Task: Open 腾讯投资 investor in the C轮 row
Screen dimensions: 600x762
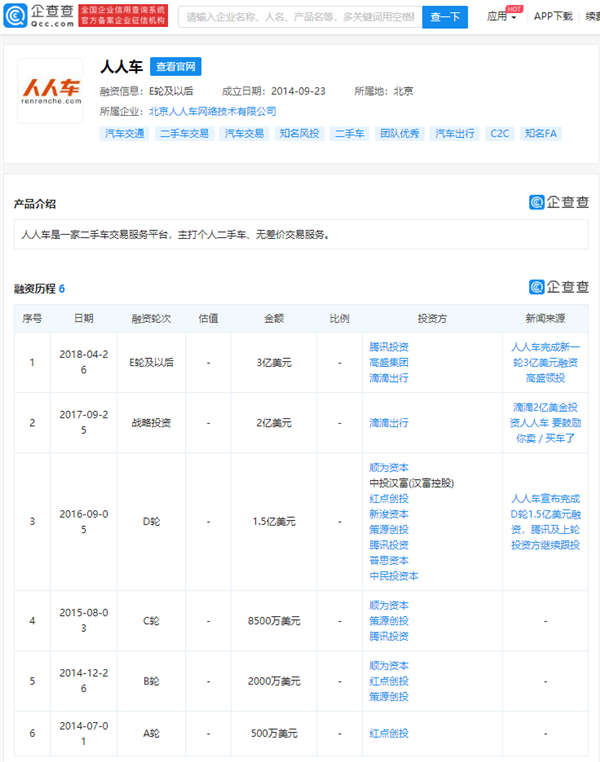Action: (389, 637)
